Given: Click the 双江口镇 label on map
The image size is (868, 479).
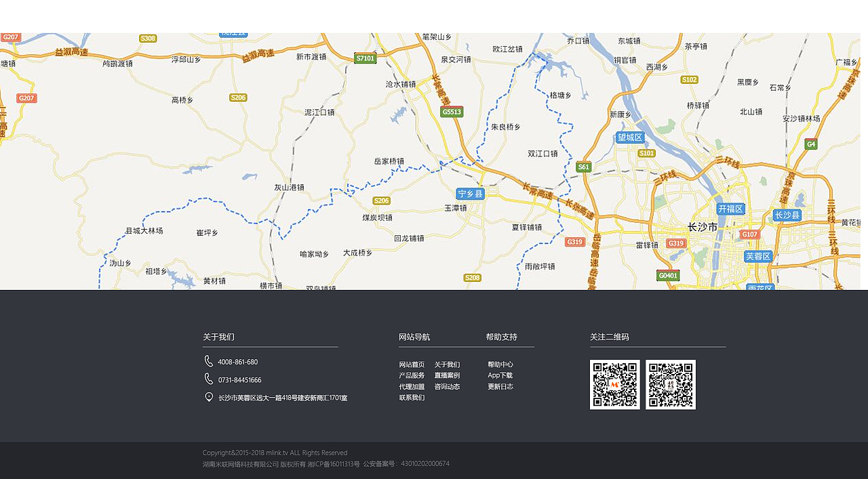Looking at the screenshot, I should pyautogui.click(x=542, y=154).
